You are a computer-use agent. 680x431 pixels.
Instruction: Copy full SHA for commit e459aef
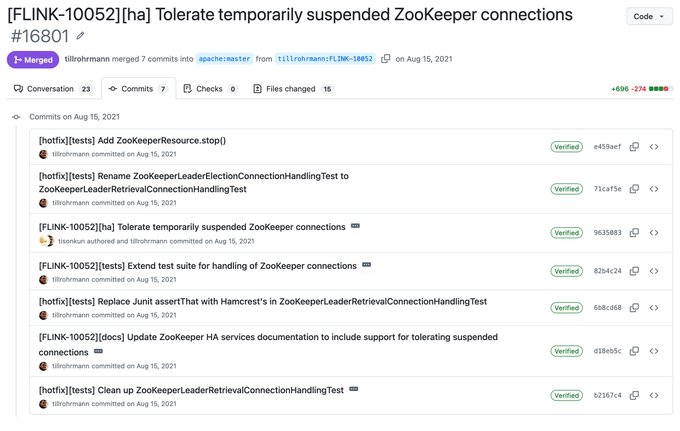click(x=634, y=147)
